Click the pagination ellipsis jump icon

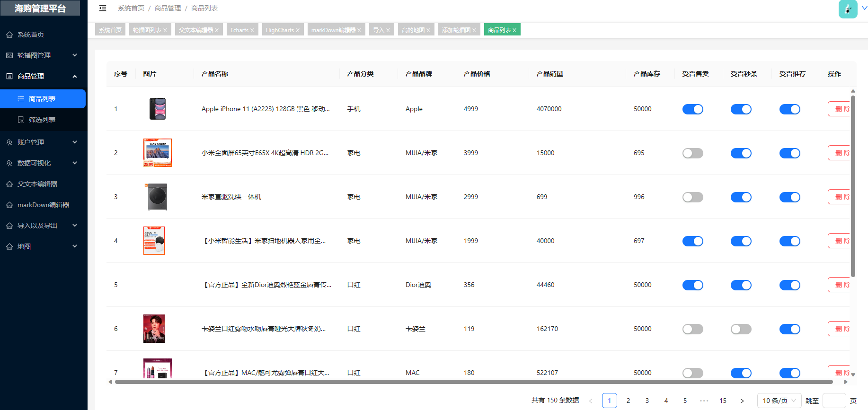[x=704, y=401]
